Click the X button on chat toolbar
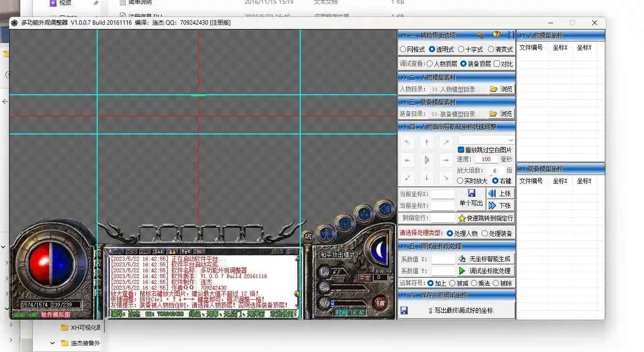The width and height of the screenshot is (644, 352). [x=292, y=252]
